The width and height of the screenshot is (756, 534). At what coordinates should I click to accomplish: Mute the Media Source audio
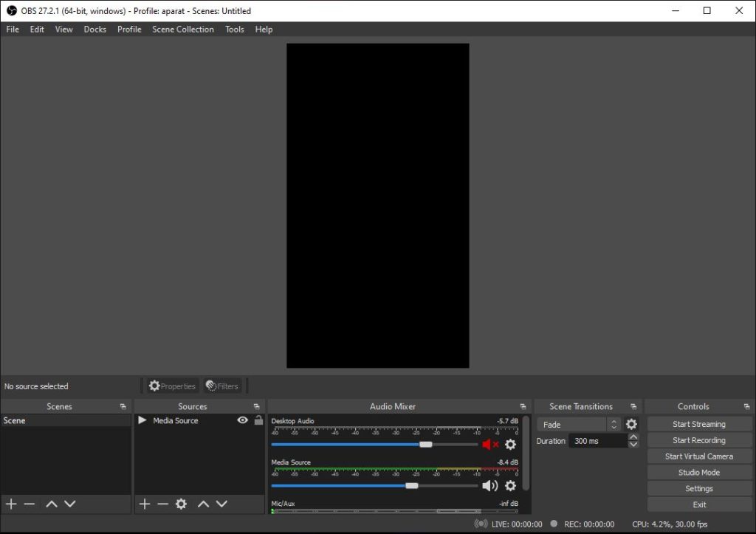click(489, 486)
